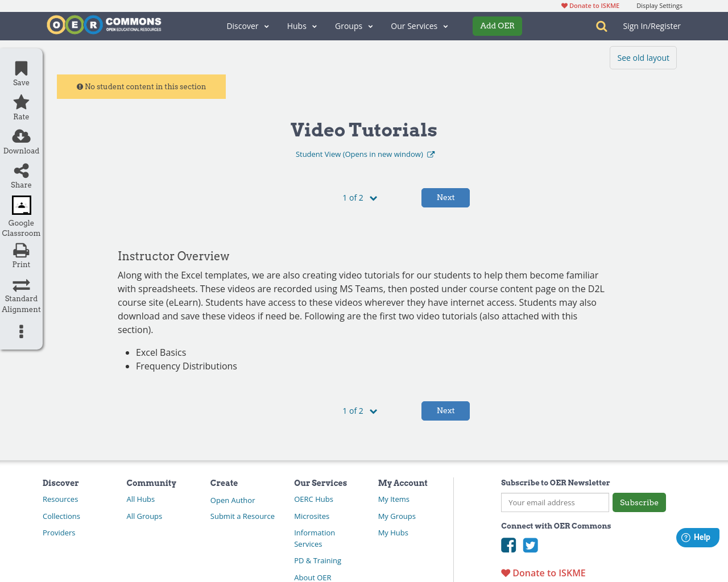Visit OER Commons Facebook page

(x=508, y=545)
